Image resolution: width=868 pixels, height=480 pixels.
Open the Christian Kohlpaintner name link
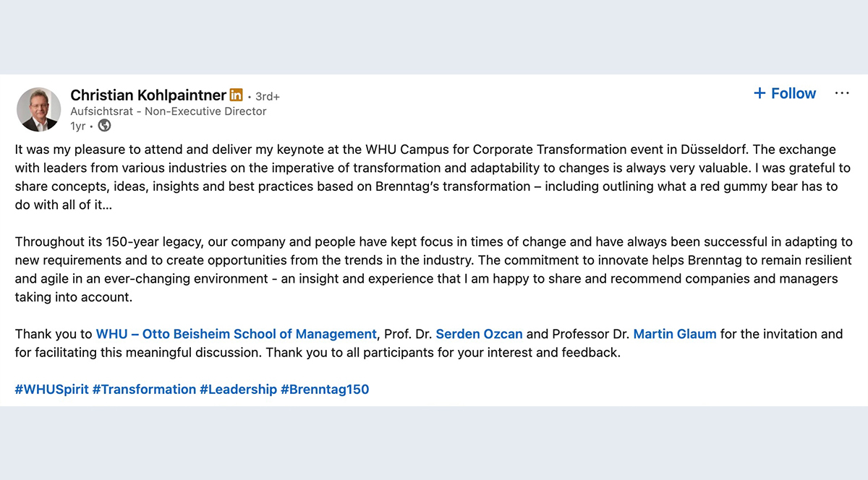[x=148, y=95]
